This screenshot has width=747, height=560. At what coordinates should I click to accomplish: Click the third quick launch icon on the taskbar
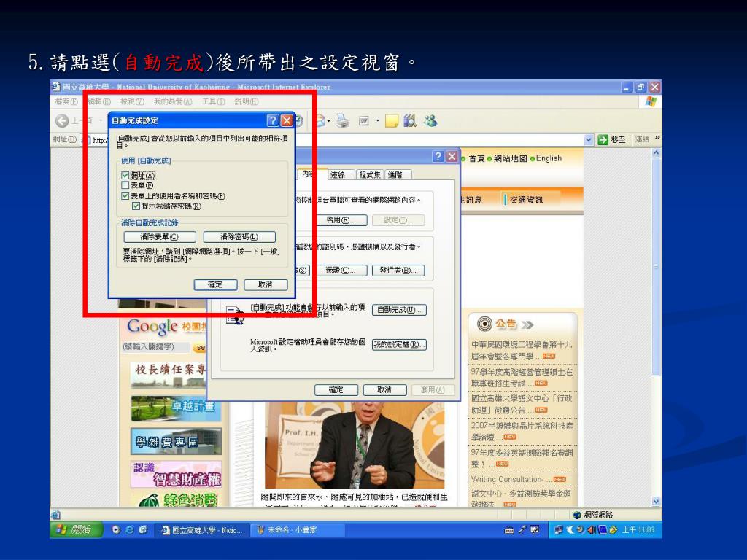(x=143, y=529)
